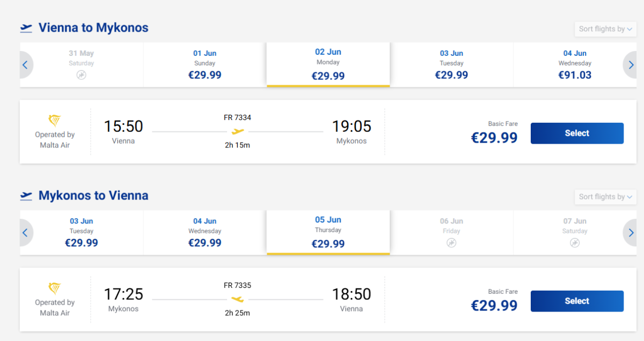Click the yellow plane icon on FR 7335

[238, 299]
